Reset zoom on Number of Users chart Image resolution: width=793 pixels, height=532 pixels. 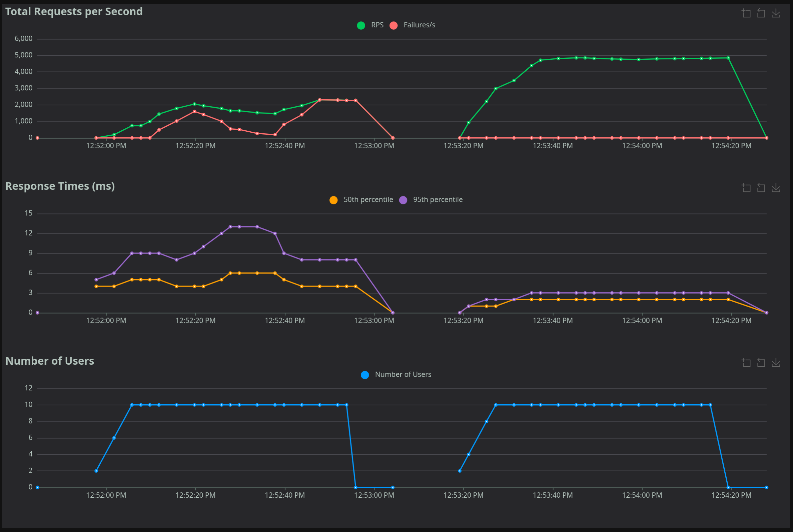761,363
